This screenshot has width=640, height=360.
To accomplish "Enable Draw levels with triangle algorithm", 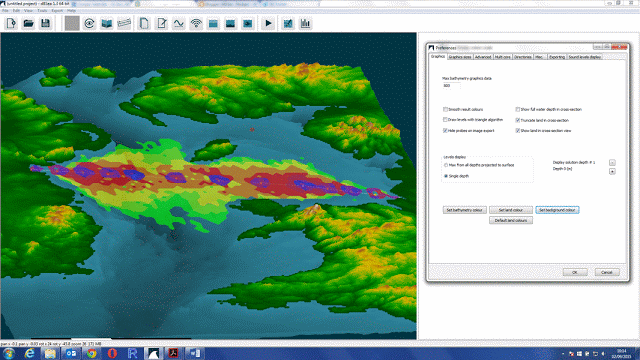I will tap(445, 120).
